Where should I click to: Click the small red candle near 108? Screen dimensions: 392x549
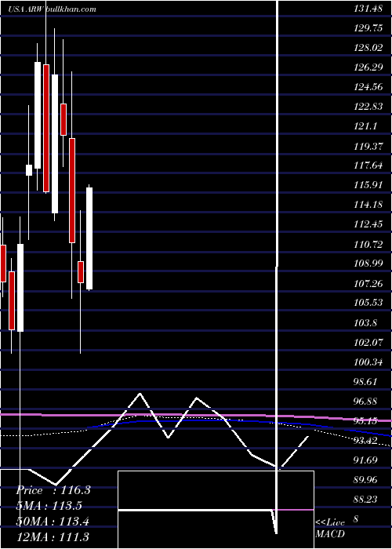(x=81, y=271)
